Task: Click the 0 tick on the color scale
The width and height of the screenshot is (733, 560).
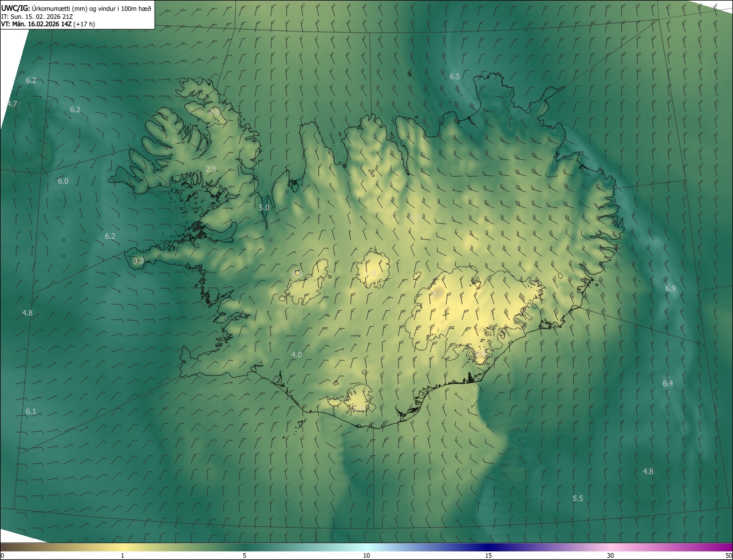Action: [x=2, y=555]
